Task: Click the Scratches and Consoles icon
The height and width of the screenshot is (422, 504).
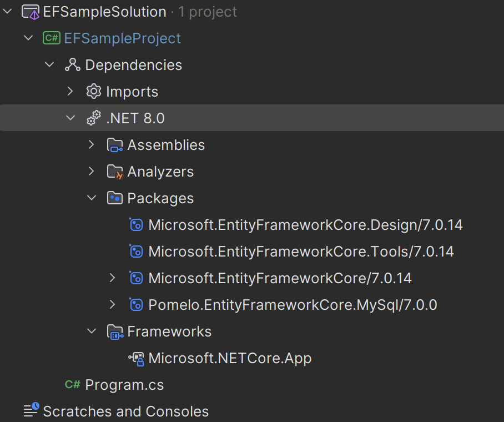Action: (x=32, y=409)
